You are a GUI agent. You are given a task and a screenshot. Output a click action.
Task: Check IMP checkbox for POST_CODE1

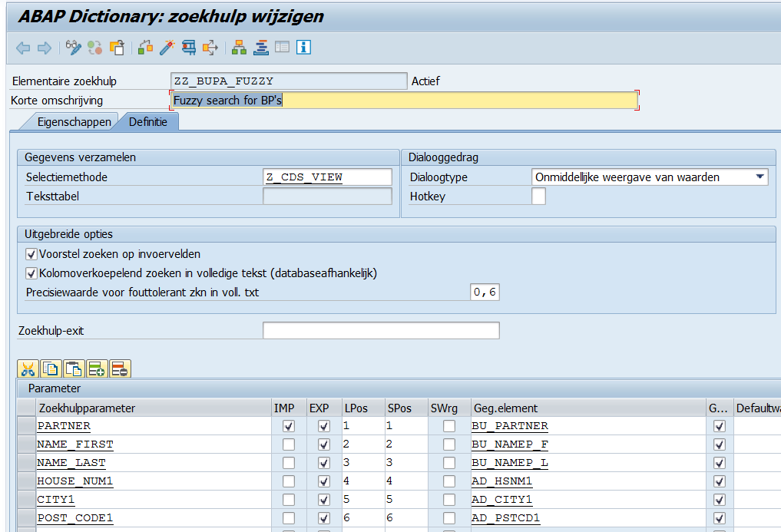click(289, 518)
